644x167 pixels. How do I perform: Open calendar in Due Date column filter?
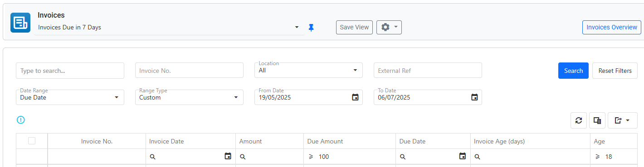coord(463,156)
